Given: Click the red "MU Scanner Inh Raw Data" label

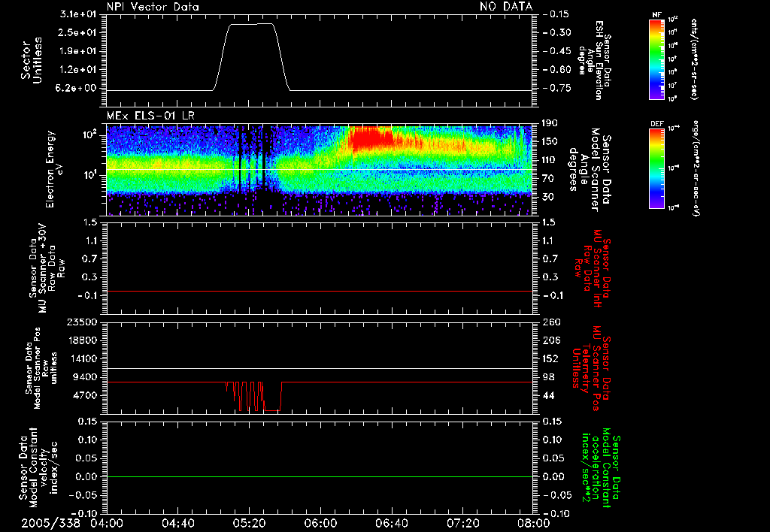Looking at the screenshot, I should pyautogui.click(x=593, y=269).
